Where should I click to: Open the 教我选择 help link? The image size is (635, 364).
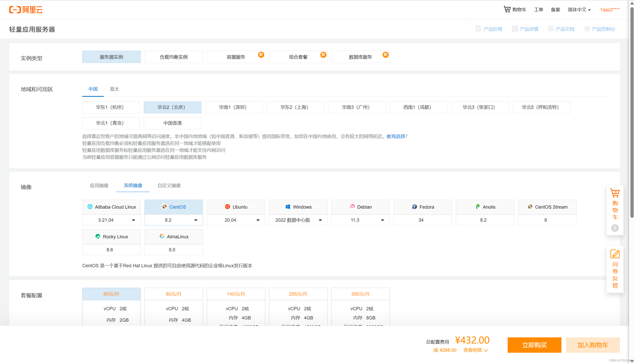point(396,136)
